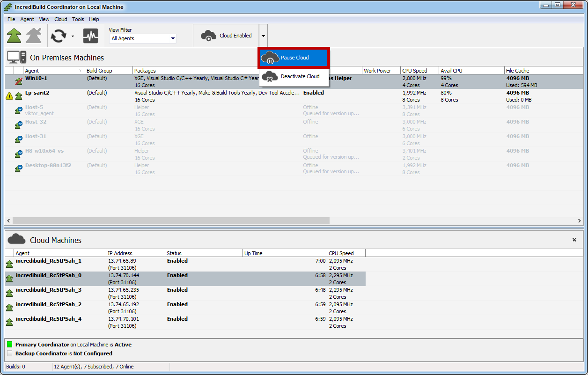Click the horizontal scrollbar thumb in agents list
This screenshot has height=375, width=588.
[x=171, y=221]
